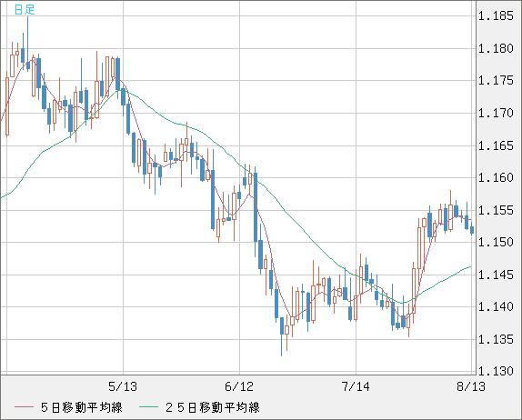Click the 1.155 price axis label
522x420 pixels.
496,210
